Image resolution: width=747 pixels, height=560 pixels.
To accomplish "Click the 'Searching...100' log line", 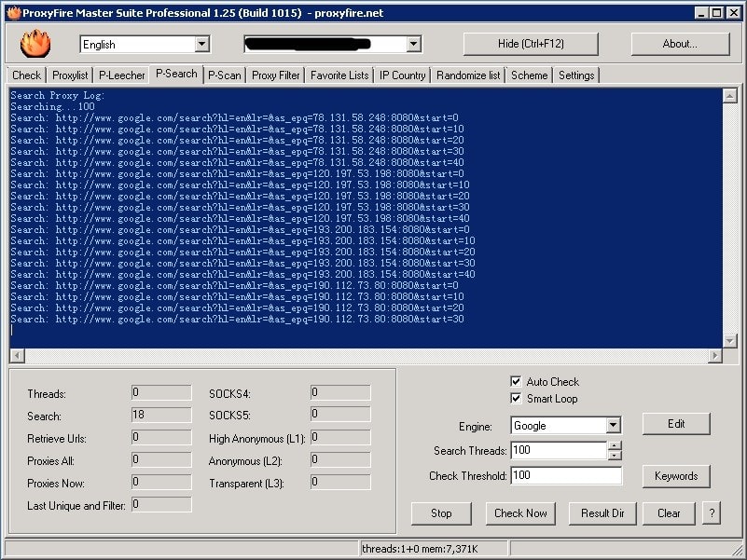I will (53, 106).
